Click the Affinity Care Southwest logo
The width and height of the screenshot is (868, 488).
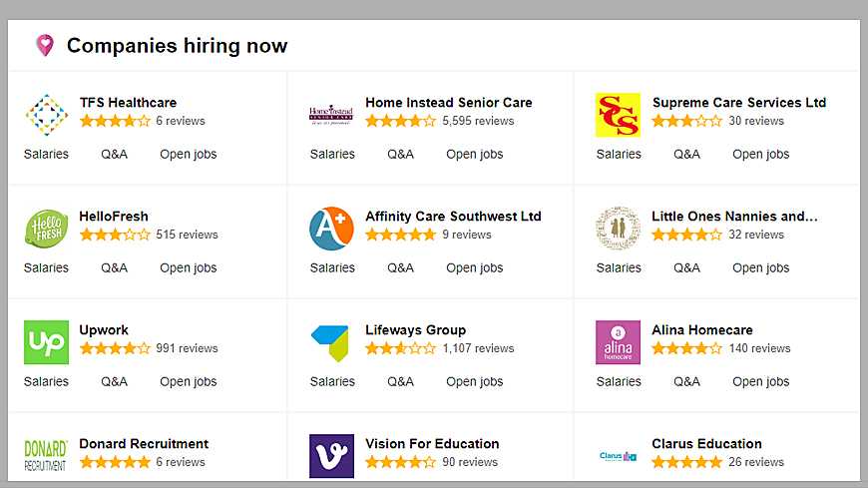click(x=331, y=229)
